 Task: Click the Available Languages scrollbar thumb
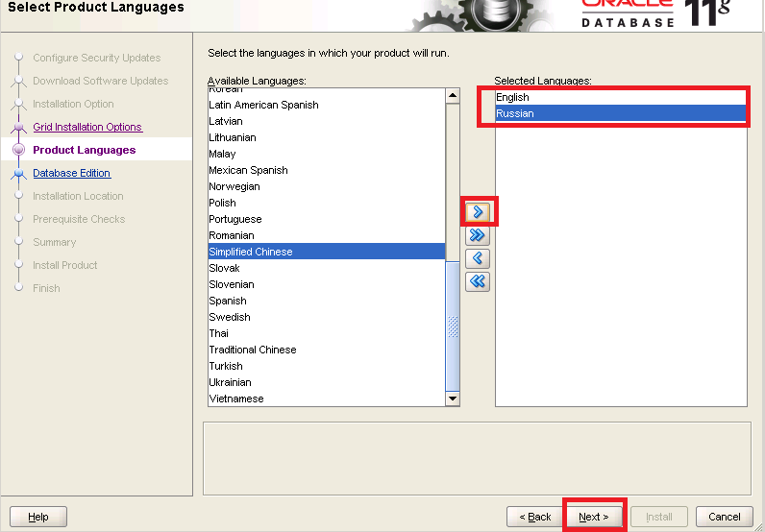tap(453, 326)
